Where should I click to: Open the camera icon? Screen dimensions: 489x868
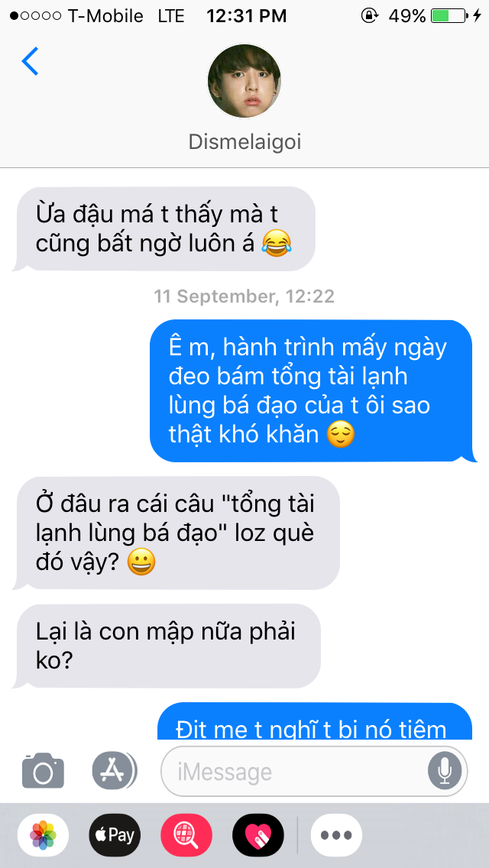click(44, 770)
